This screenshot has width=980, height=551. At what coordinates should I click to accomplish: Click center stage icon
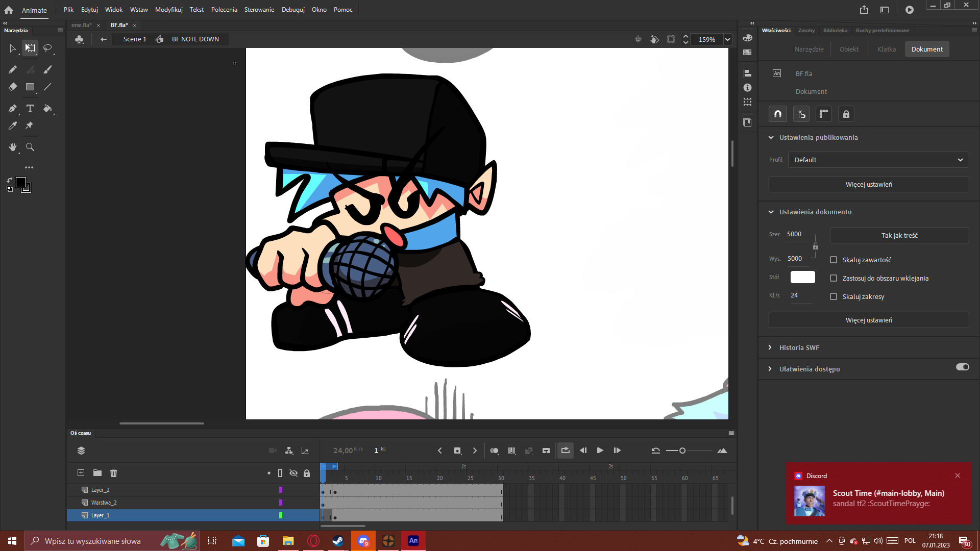(638, 39)
